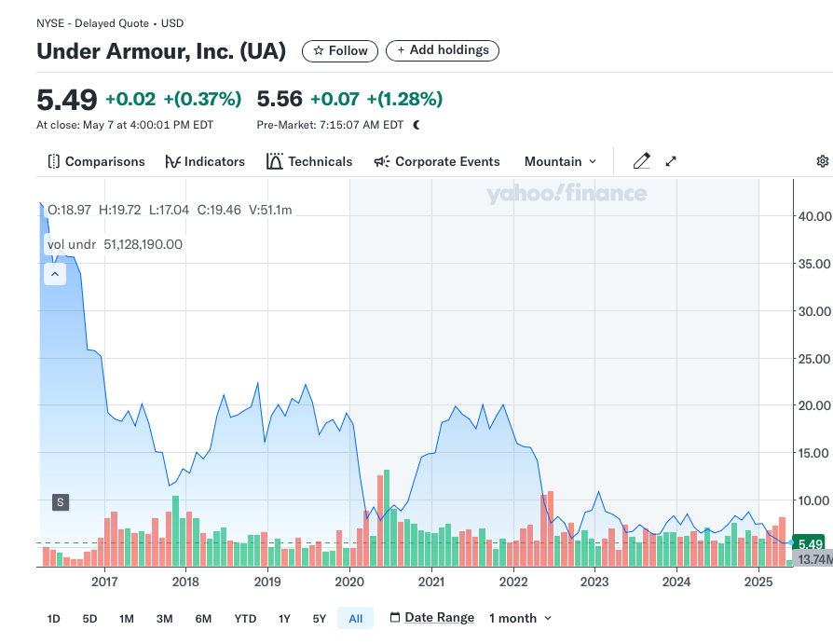
Task: Select the YTD time range
Action: click(x=245, y=619)
